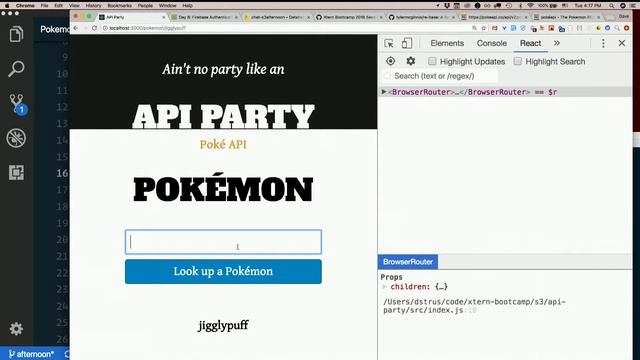Enable the Highlight Search checkbox

(518, 61)
